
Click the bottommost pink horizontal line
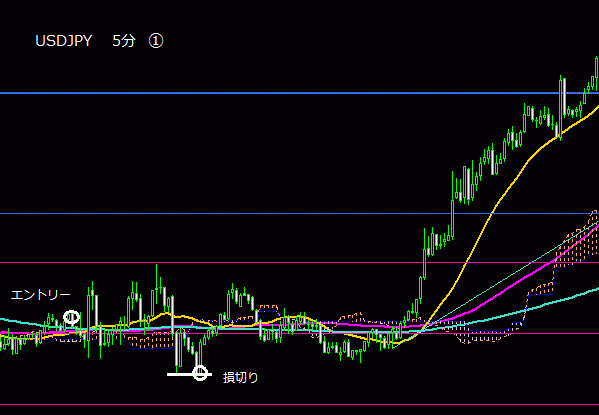point(300,404)
